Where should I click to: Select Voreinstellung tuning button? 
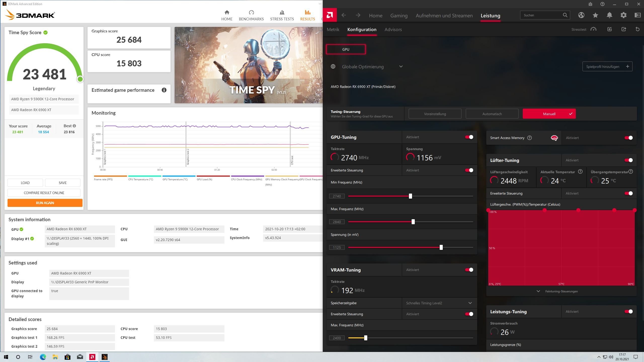click(x=435, y=114)
